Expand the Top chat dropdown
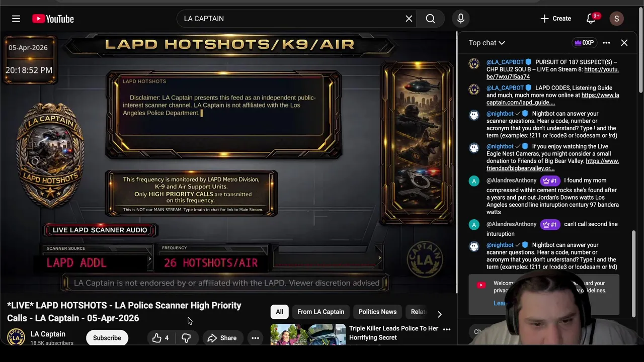The width and height of the screenshot is (644, 362). 487,43
